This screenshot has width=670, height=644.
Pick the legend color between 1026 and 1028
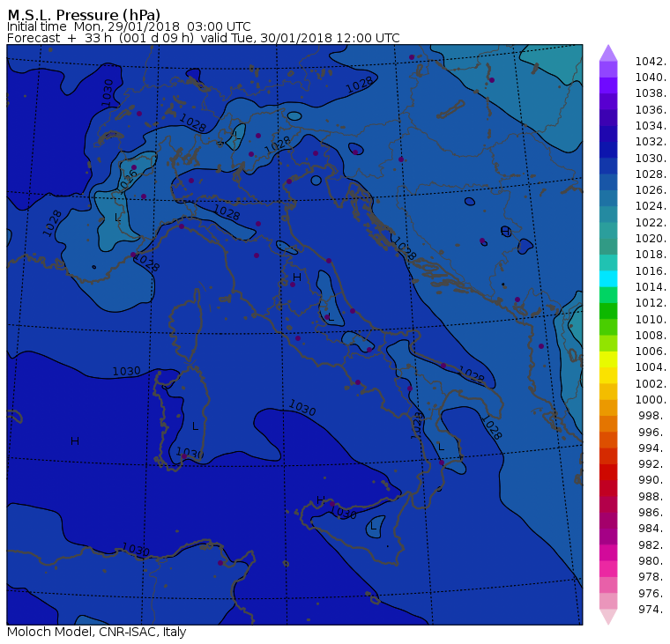[608, 182]
